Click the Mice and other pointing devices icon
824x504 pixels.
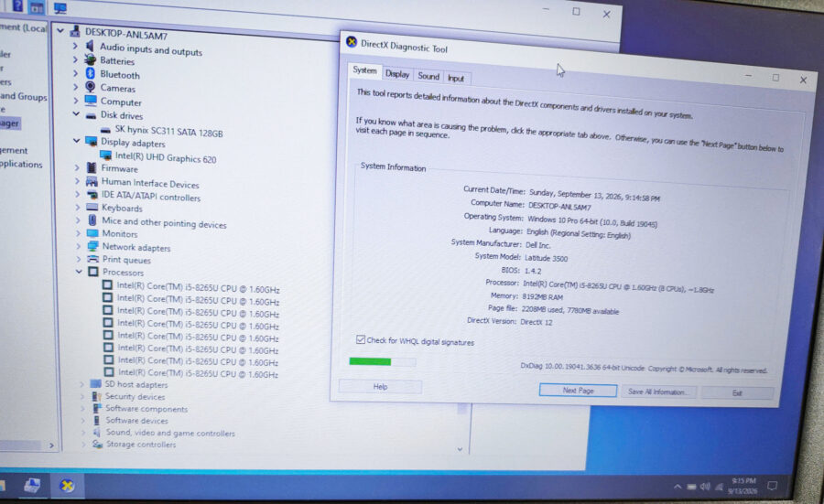coord(92,220)
